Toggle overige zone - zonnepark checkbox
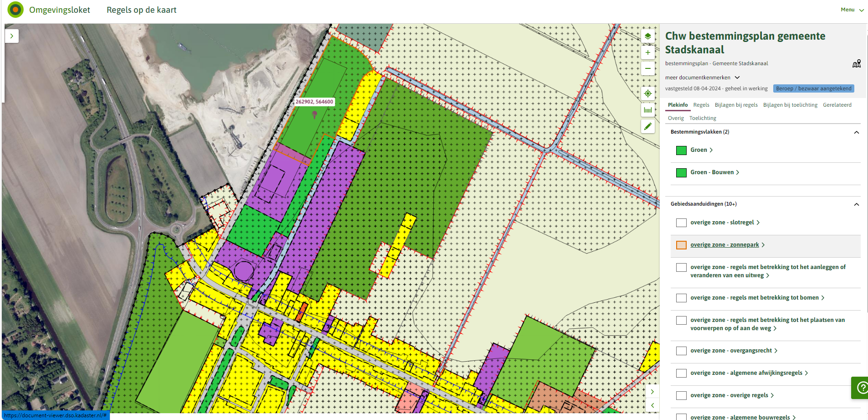The height and width of the screenshot is (420, 868). [x=681, y=245]
